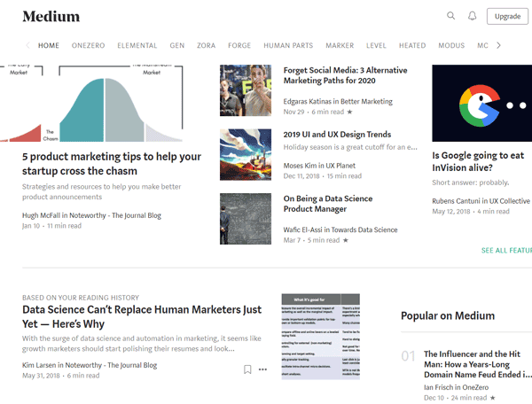Select the HOME tab
Image resolution: width=532 pixels, height=404 pixels.
(49, 45)
